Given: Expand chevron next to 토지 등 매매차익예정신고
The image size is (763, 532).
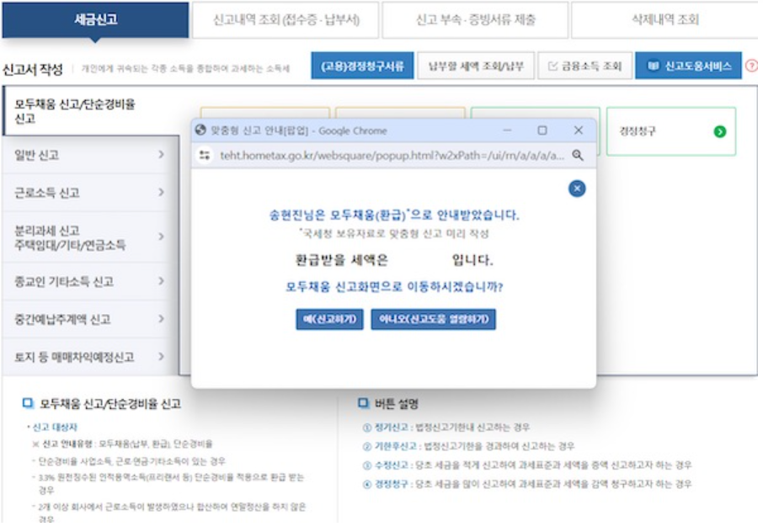Looking at the screenshot, I should tap(161, 356).
